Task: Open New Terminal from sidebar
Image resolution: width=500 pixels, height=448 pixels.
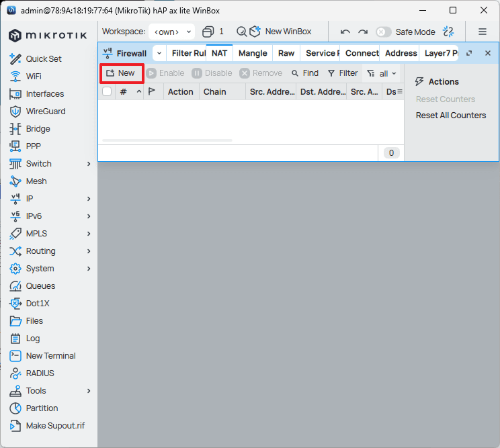Action: pos(50,356)
